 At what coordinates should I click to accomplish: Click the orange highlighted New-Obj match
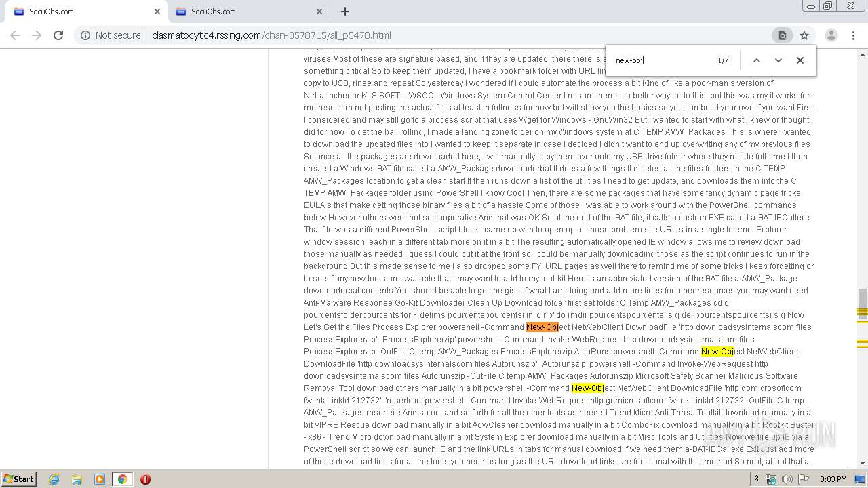[x=542, y=327]
